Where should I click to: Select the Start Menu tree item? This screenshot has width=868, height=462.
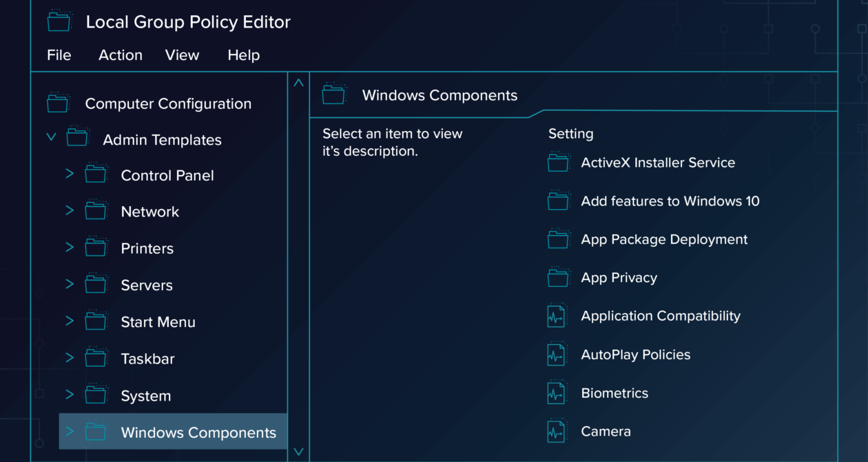(x=158, y=322)
